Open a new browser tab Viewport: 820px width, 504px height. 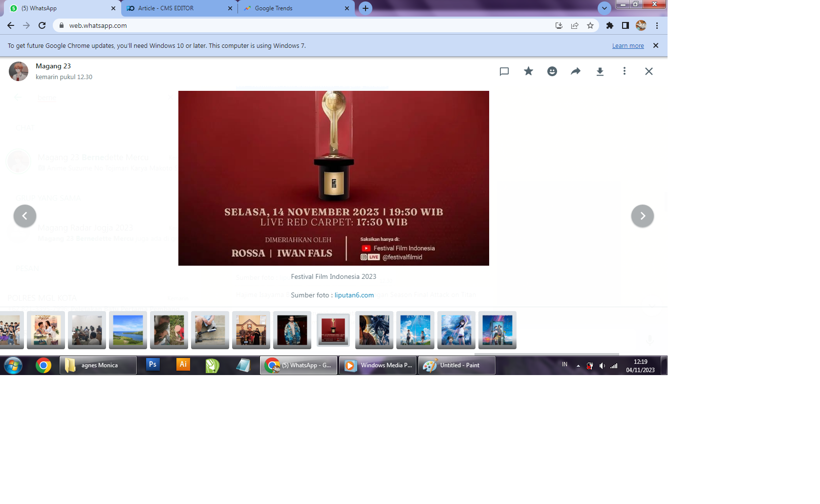(366, 8)
